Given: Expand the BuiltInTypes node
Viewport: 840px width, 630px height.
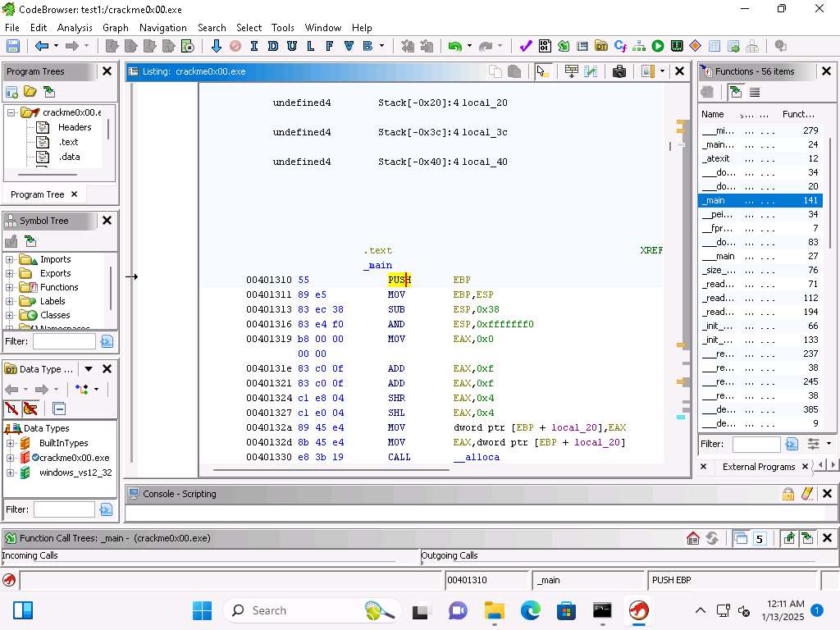Looking at the screenshot, I should pyautogui.click(x=11, y=443).
